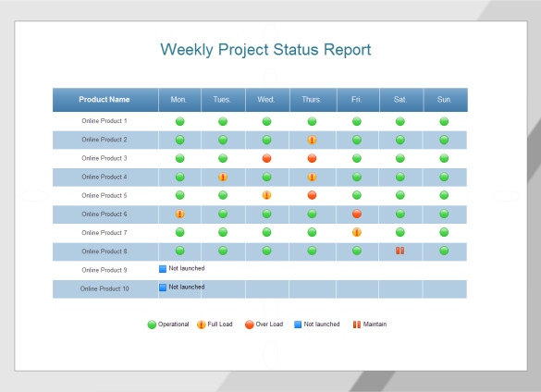Viewport: 541px width, 392px height.
Task: Click the Full Load icon for Product 2 Thursday
Action: pos(312,140)
